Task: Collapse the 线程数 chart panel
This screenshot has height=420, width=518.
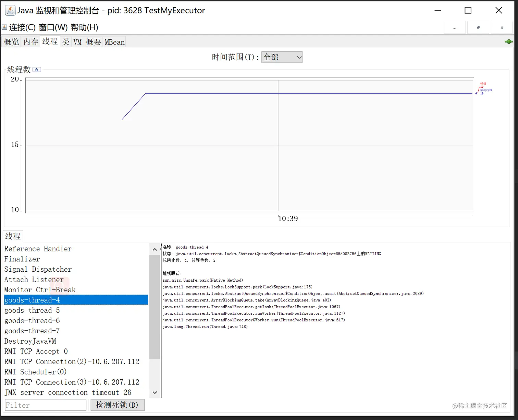Action: 37,70
